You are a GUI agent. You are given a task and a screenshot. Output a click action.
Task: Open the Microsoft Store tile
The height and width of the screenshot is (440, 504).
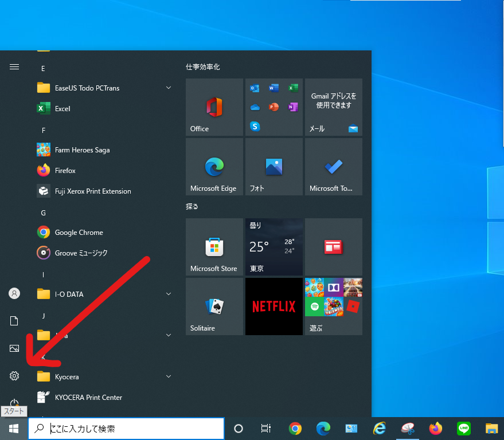[214, 247]
